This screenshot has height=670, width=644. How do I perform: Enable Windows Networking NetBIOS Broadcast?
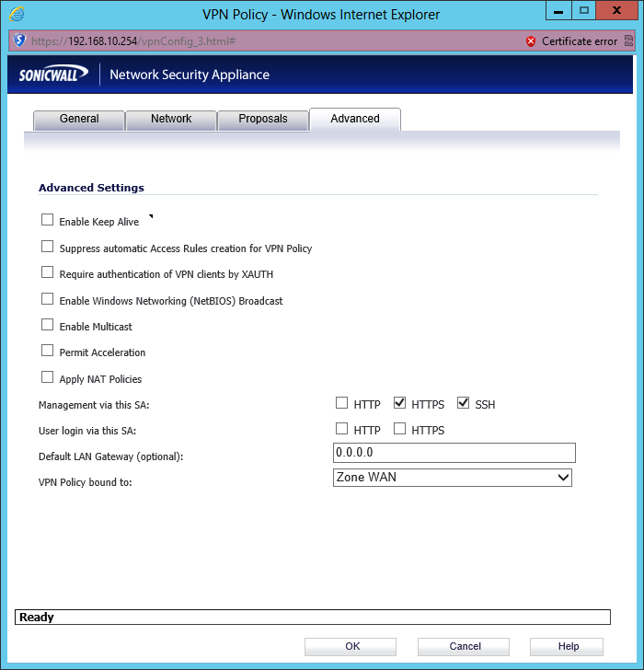click(48, 300)
